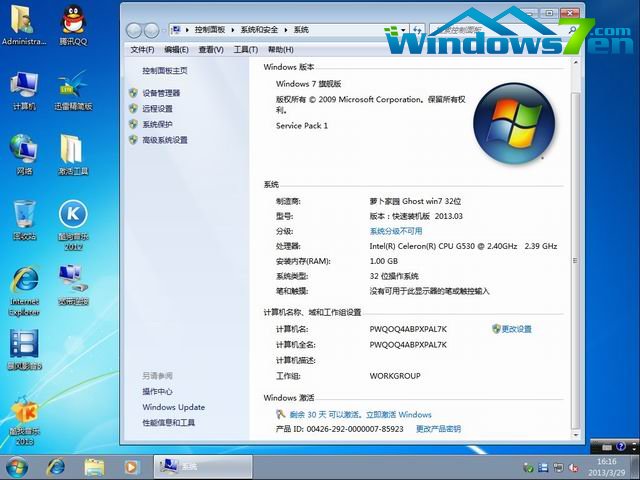
Task: Click the 更改产品密钥 link
Action: pos(438,429)
